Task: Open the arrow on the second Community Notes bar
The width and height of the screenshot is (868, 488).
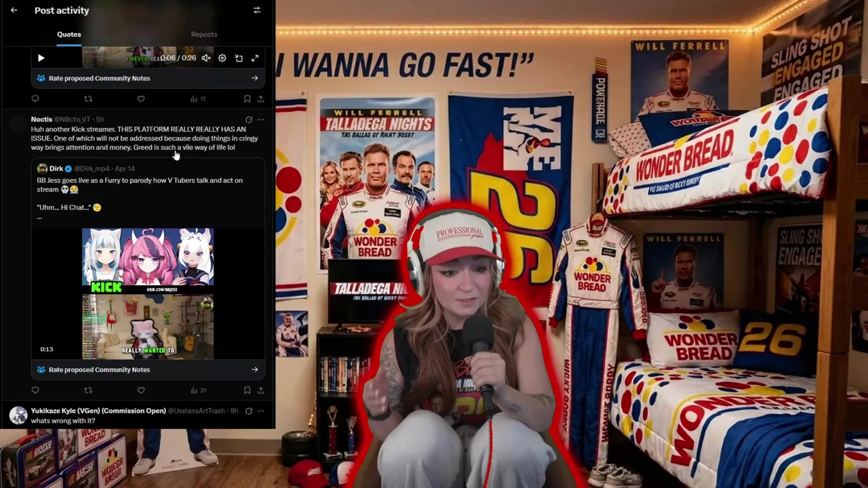Action: pos(255,369)
